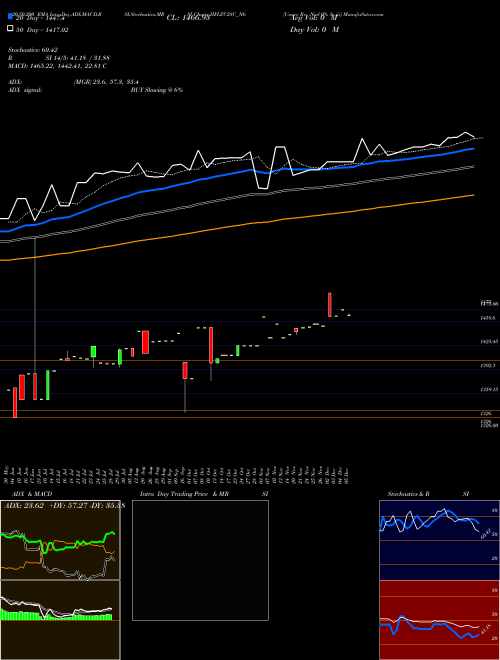The width and height of the screenshot is (500, 660).
Task: Click the 'SI 14/3: 41.18 / 31.88' reading
Action: click(80, 58)
